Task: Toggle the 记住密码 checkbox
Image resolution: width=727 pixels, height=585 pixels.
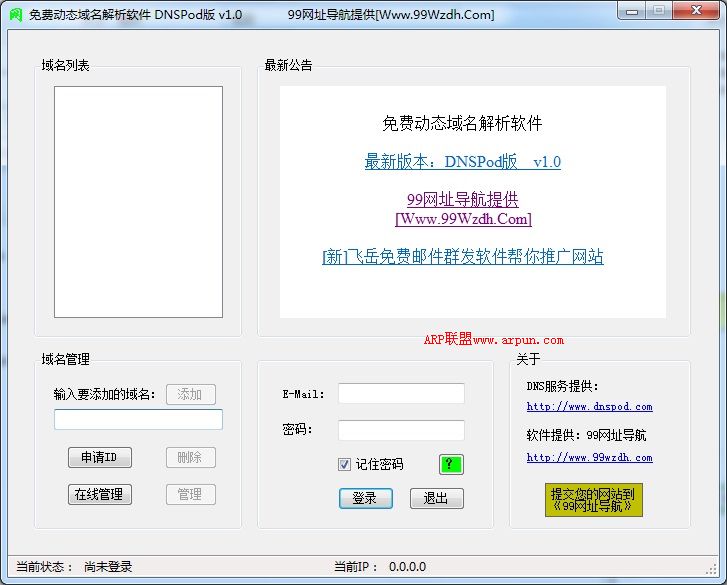Action: [x=345, y=464]
